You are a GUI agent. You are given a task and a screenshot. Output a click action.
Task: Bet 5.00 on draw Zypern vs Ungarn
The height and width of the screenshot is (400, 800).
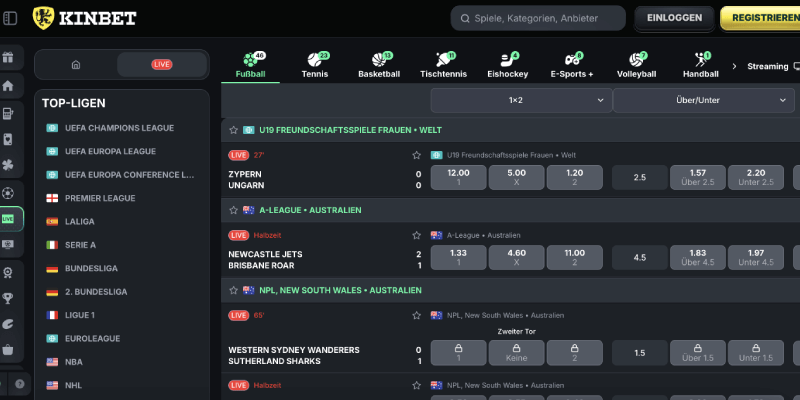click(516, 178)
